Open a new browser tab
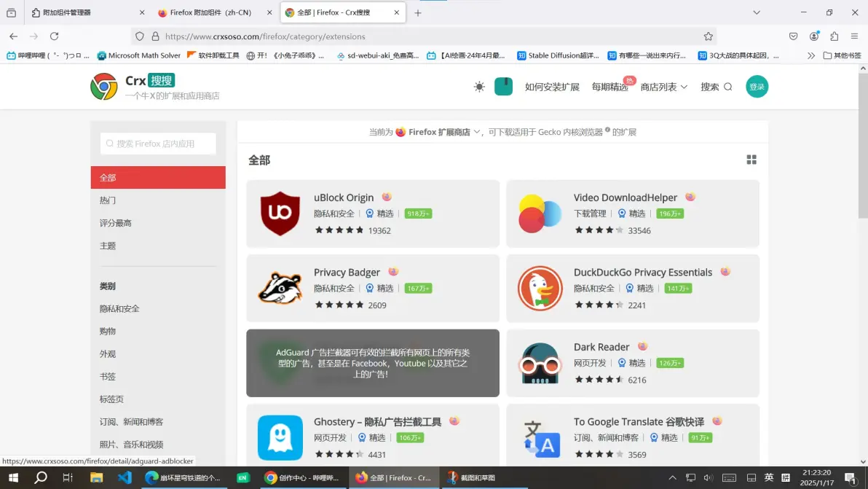 (x=418, y=12)
